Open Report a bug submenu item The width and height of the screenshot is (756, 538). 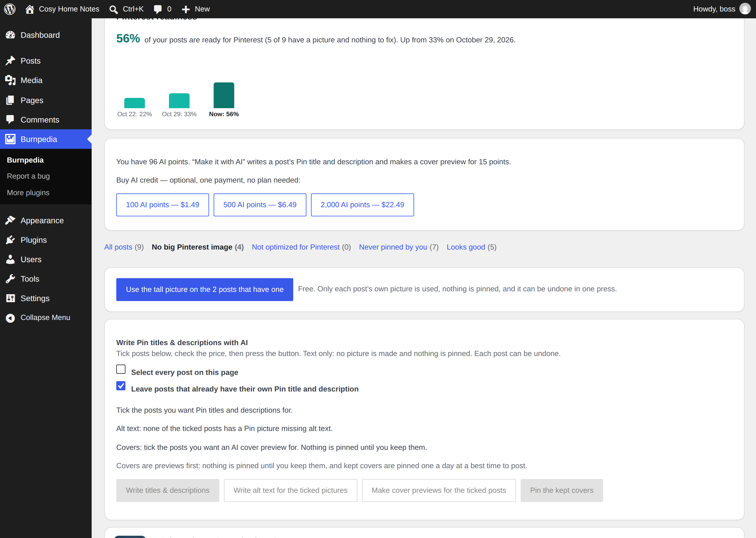pos(28,176)
